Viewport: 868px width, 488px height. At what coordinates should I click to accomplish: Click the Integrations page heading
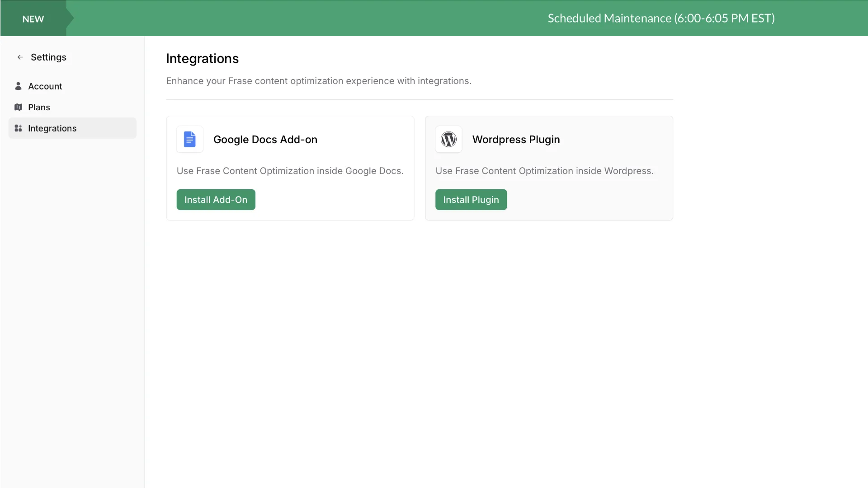coord(202,59)
